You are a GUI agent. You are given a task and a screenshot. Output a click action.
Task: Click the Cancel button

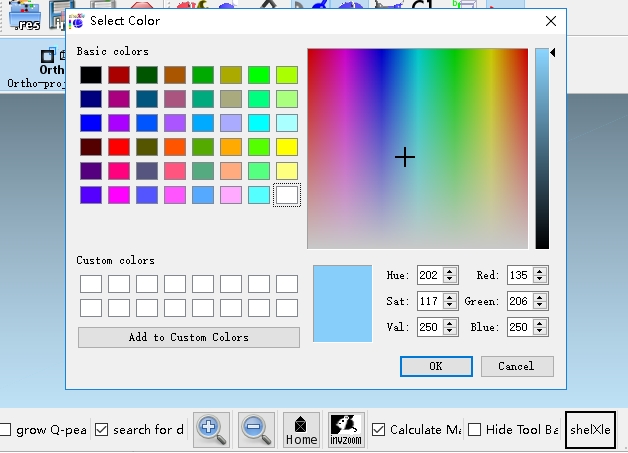(515, 366)
